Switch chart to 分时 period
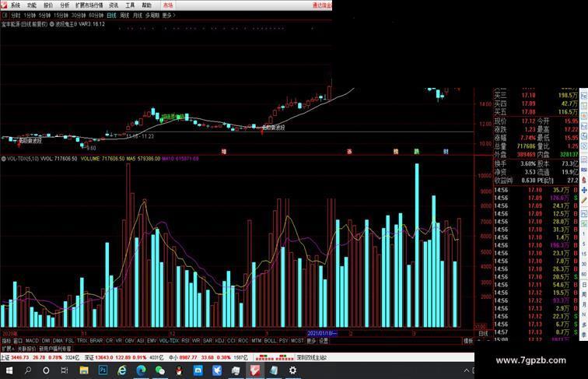Screen dimensions: 588x379 tap(16, 16)
